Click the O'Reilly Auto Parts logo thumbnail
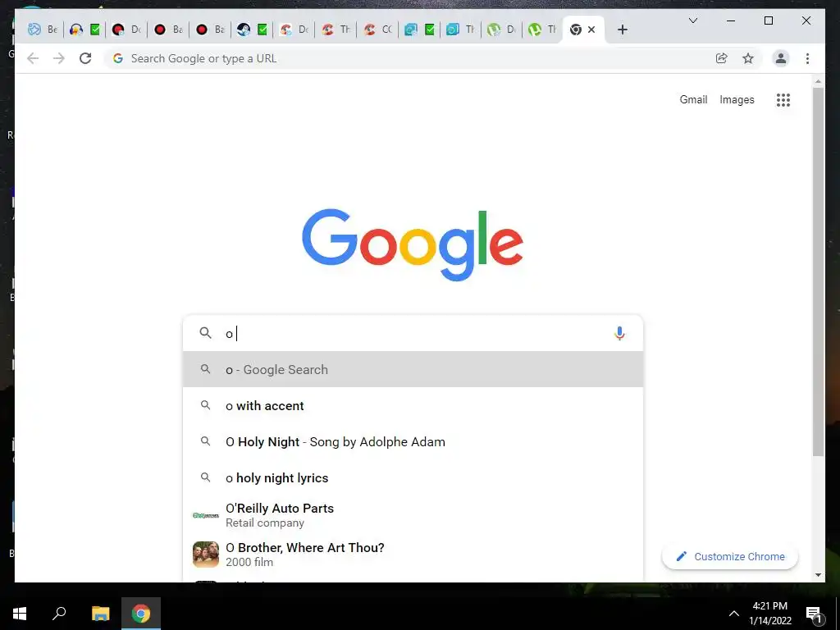The height and width of the screenshot is (630, 840). tap(206, 515)
